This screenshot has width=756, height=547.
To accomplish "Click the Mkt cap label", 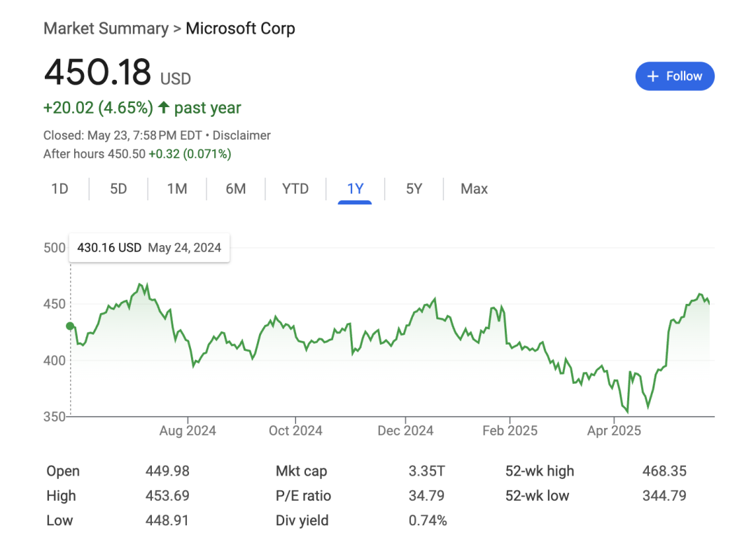I will pos(301,471).
